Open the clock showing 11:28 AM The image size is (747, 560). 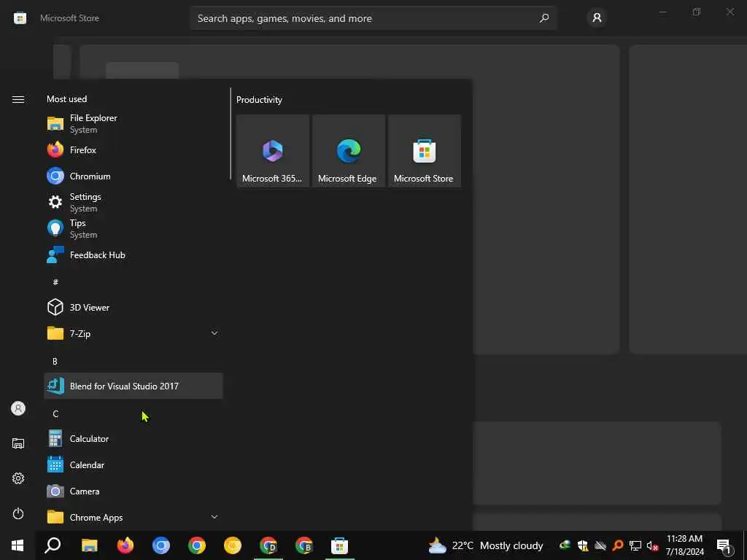(x=684, y=545)
